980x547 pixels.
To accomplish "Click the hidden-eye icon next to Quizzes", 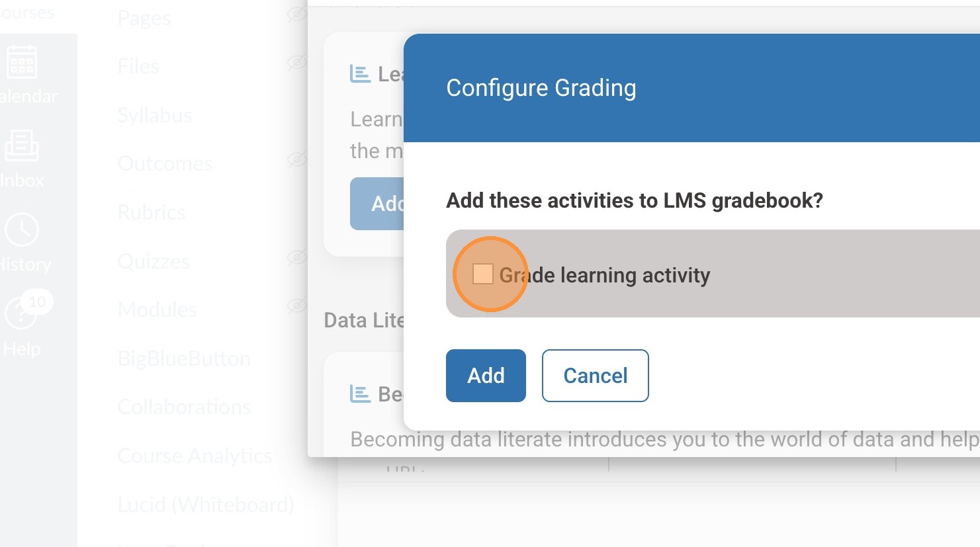I will pos(296,257).
